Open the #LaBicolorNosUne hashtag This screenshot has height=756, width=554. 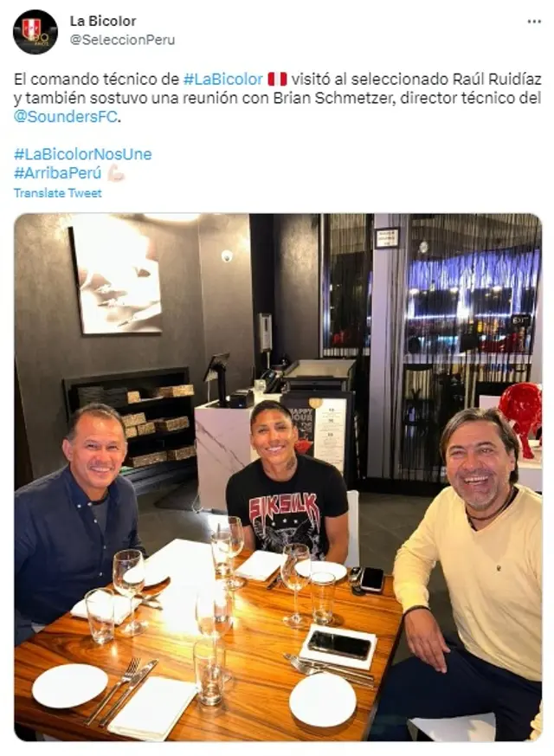(82, 154)
